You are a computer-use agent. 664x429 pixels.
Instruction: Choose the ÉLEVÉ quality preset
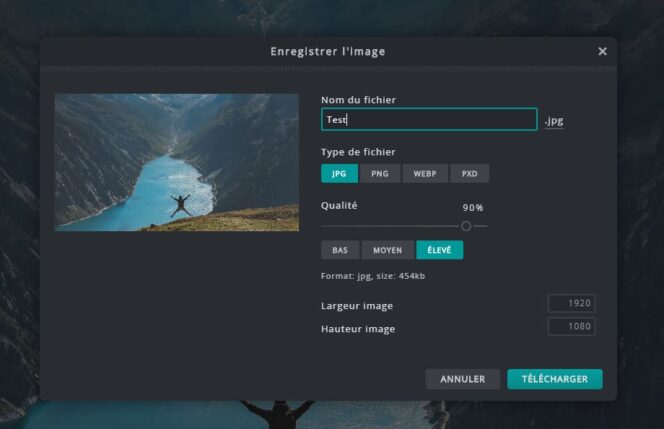[x=440, y=250]
